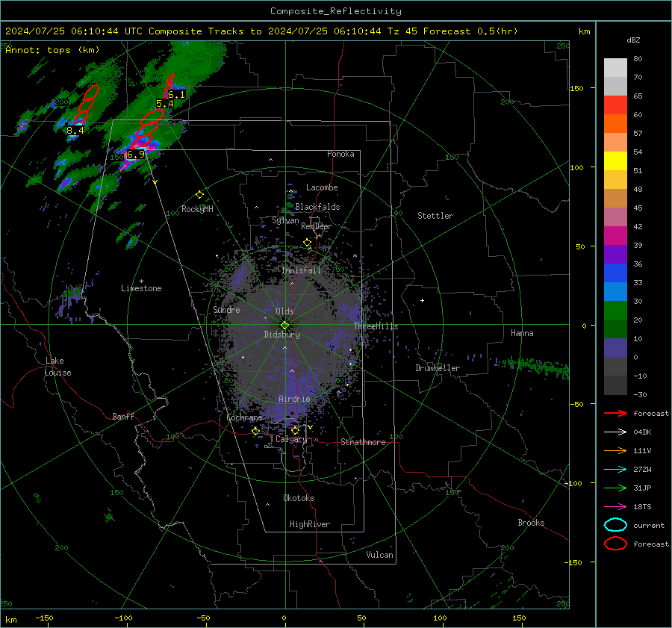This screenshot has width=672, height=628.
Task: Click the Composite_Reflectivity title
Action: [x=335, y=11]
